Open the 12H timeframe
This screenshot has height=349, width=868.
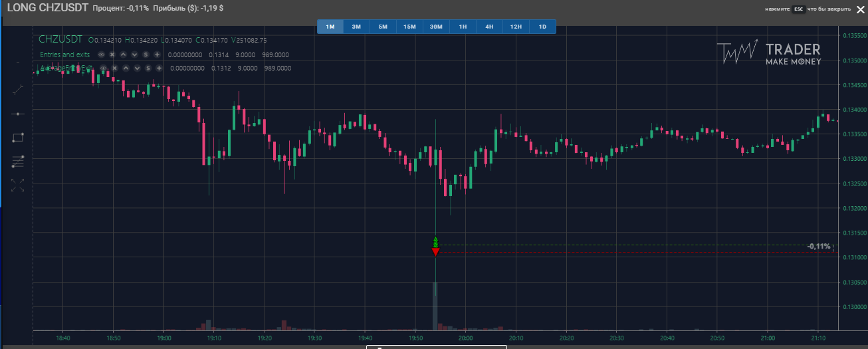[x=516, y=27]
